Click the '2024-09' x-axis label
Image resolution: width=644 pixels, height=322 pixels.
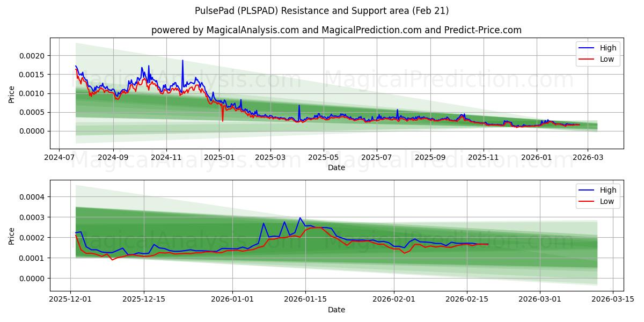[x=113, y=158]
